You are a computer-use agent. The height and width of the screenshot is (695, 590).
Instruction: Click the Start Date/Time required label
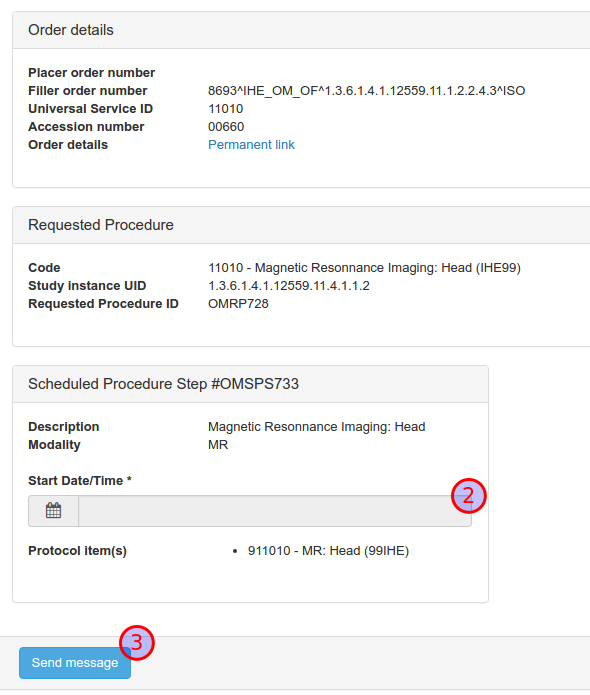pos(80,481)
